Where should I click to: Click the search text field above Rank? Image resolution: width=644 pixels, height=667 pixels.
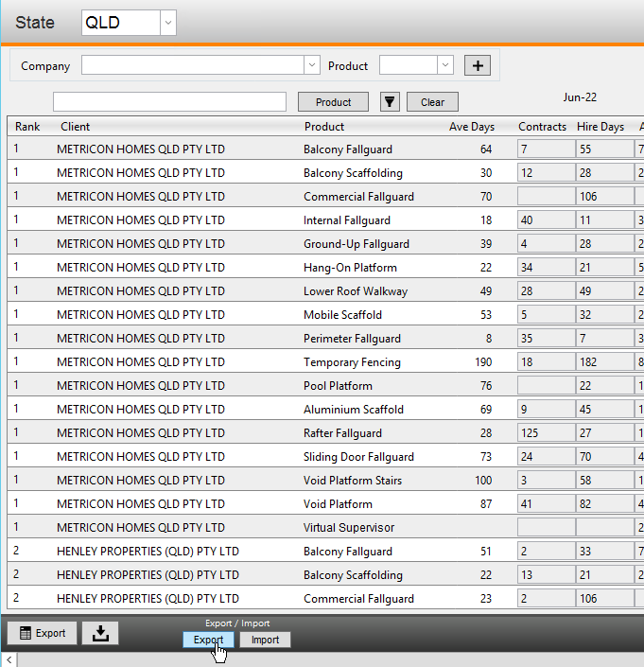169,102
